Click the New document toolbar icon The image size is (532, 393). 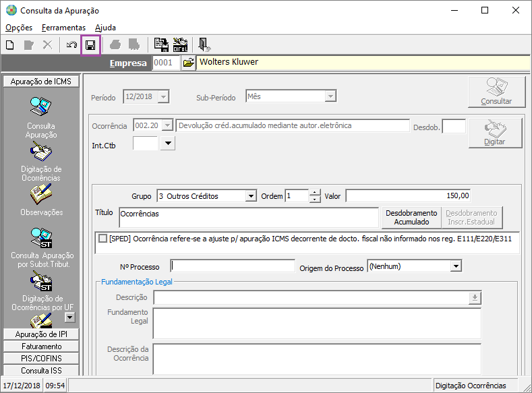pos(10,44)
